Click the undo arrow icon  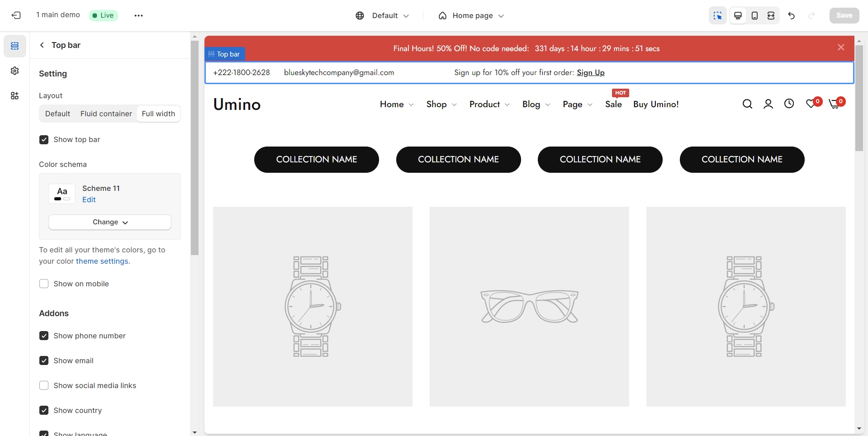pos(791,15)
